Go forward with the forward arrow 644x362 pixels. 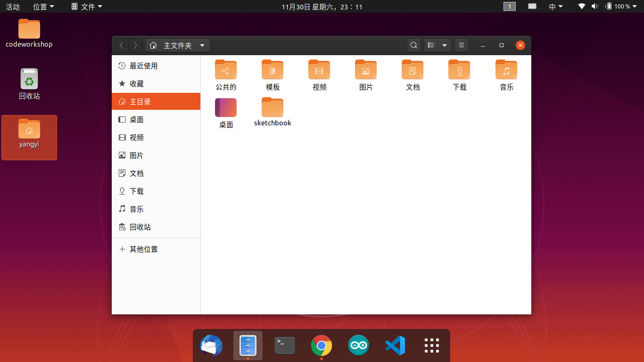point(135,45)
